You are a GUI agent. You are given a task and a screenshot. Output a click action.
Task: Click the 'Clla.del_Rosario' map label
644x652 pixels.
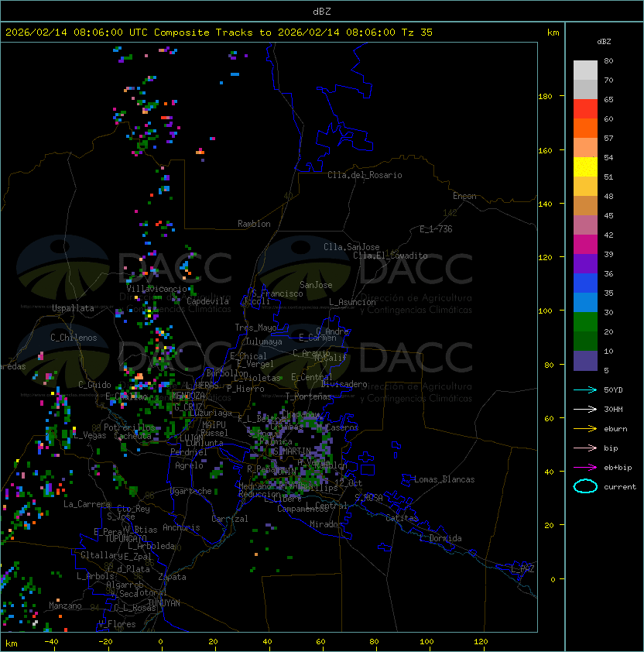tap(365, 175)
